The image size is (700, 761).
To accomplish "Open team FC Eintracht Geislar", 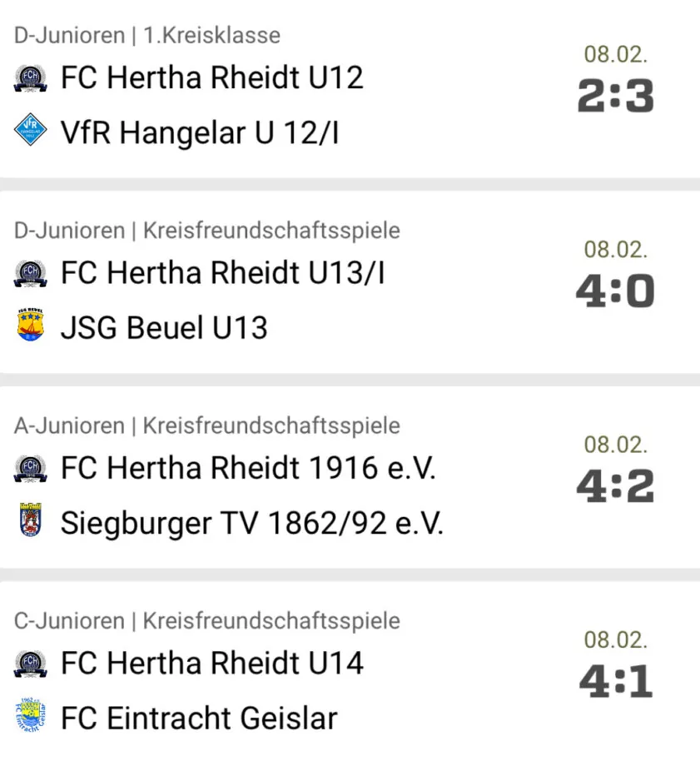I will click(199, 719).
